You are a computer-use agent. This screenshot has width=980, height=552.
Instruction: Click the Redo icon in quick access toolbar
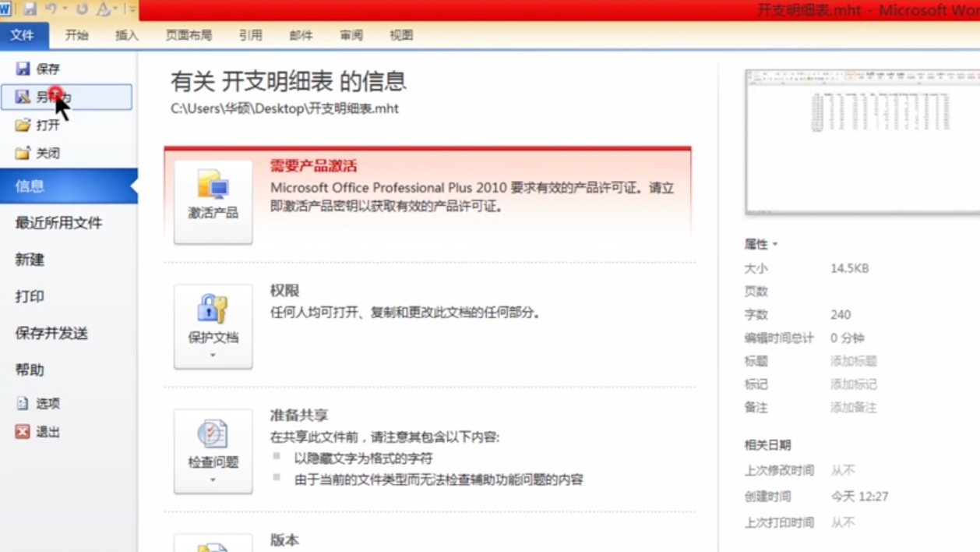pos(82,9)
